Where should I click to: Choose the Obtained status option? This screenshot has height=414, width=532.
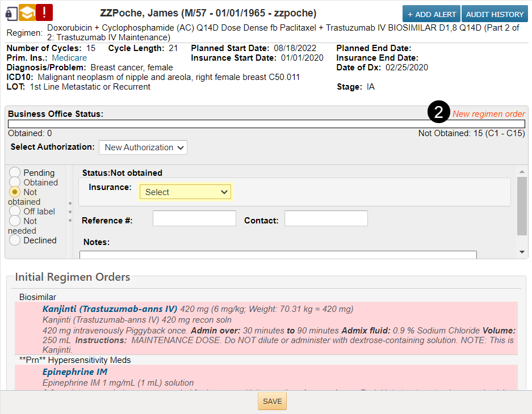(15, 183)
